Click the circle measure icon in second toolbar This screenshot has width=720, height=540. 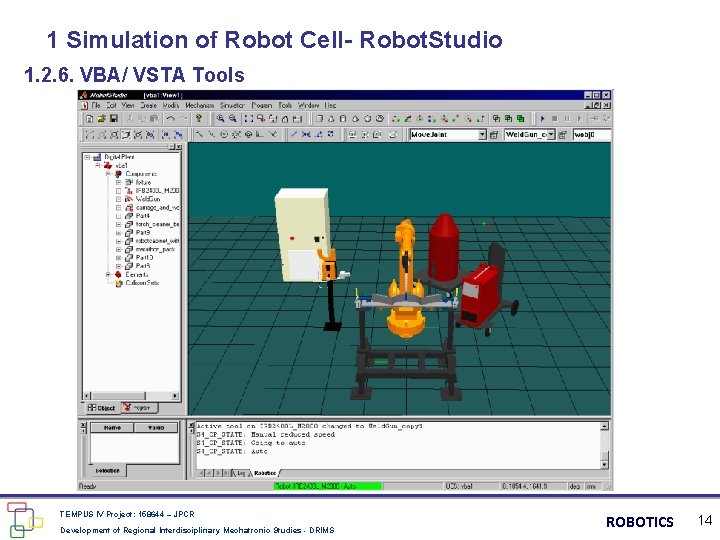[x=224, y=135]
